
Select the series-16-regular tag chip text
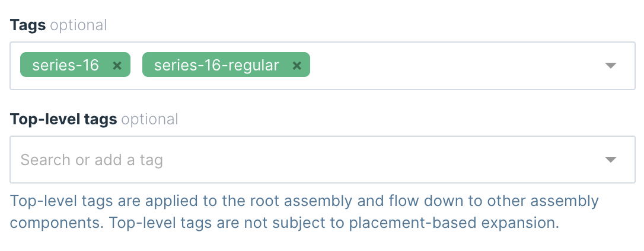216,65
